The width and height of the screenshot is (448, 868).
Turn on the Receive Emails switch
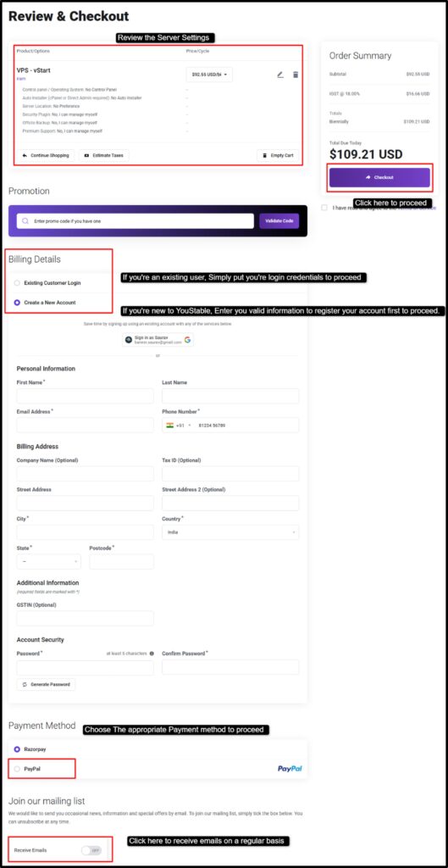tap(91, 850)
